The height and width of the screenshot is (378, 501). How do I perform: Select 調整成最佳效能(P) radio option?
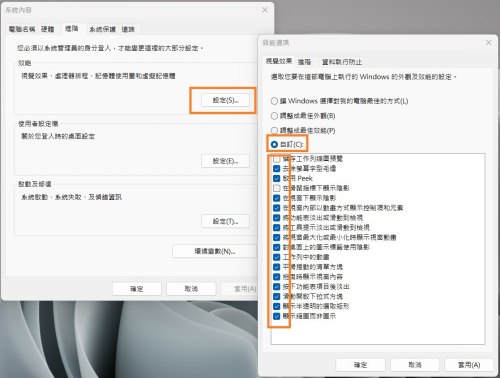tap(274, 130)
